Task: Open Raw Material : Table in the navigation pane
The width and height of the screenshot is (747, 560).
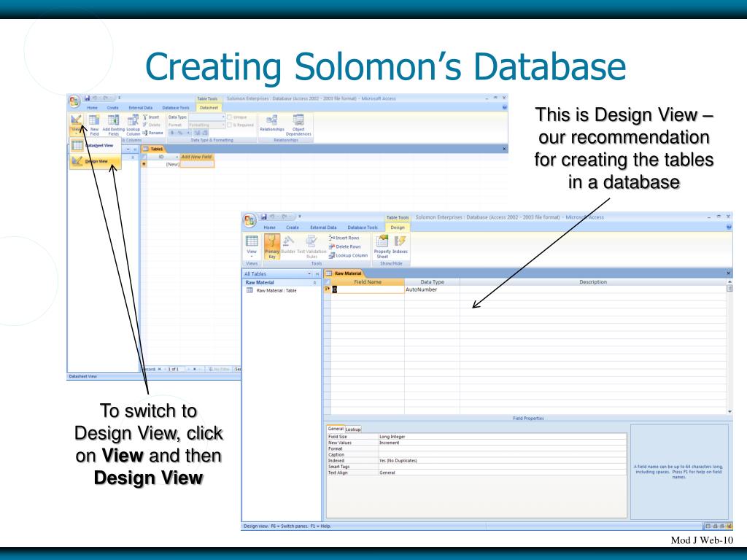Action: click(276, 290)
